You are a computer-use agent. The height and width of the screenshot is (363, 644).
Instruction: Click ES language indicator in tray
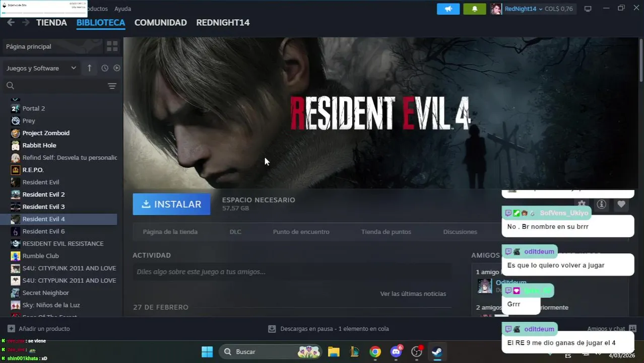(568, 355)
